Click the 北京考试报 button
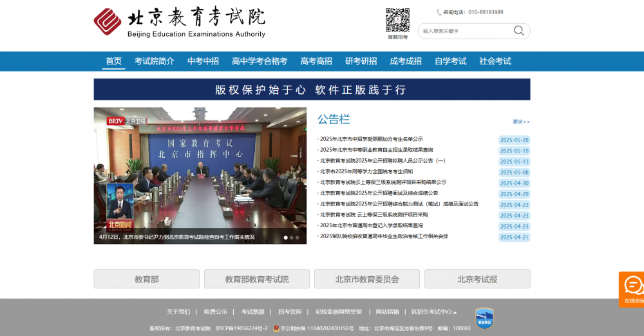Image resolution: width=644 pixels, height=336 pixels. [x=477, y=279]
